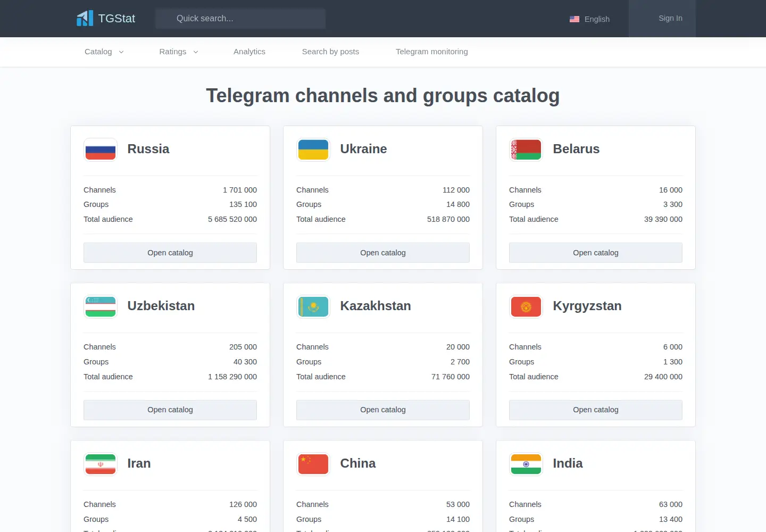
Task: Open catalog for Belarus
Action: 596,253
